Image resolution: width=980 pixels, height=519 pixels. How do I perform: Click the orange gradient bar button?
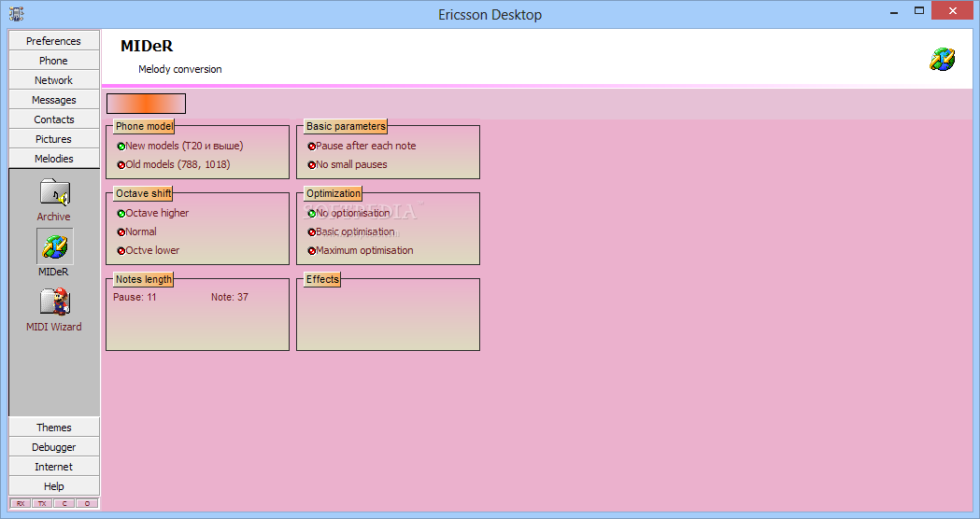click(x=147, y=104)
